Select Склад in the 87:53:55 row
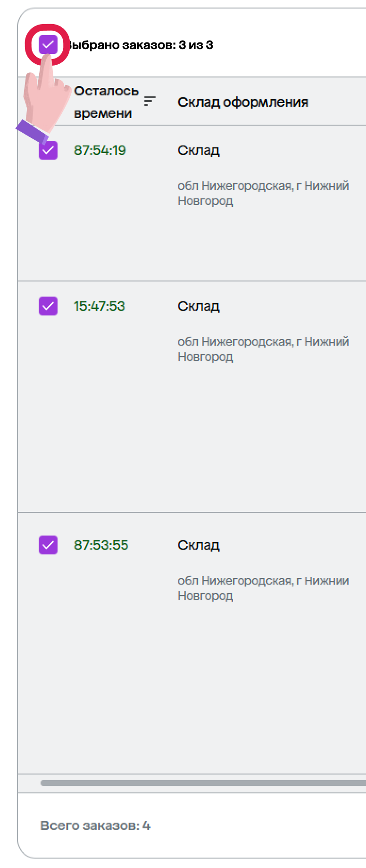The height and width of the screenshot is (868, 366). pyautogui.click(x=199, y=545)
